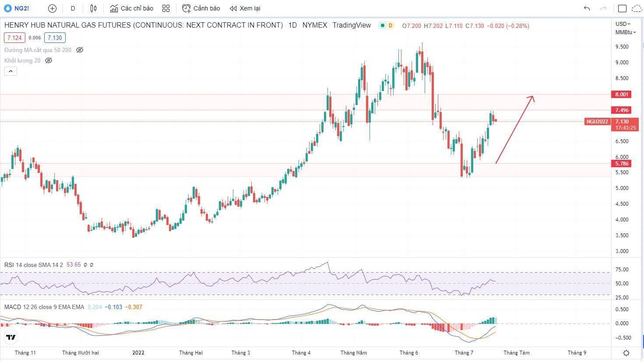Collapse the indicator legend with chevron
644x362 pixels.
pyautogui.click(x=11, y=71)
